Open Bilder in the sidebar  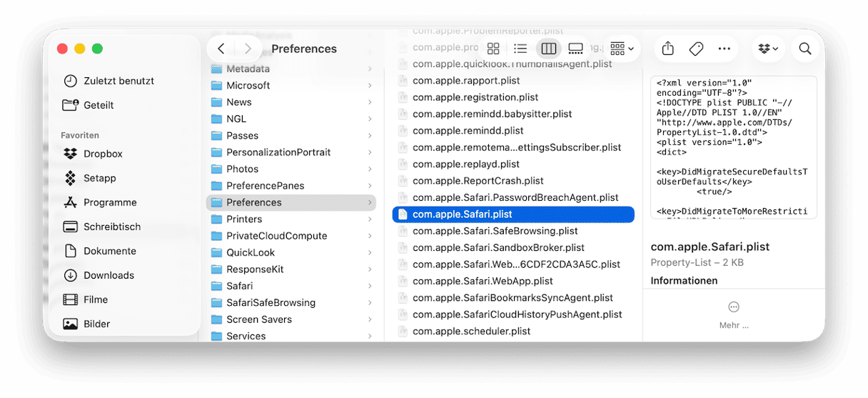(x=86, y=324)
